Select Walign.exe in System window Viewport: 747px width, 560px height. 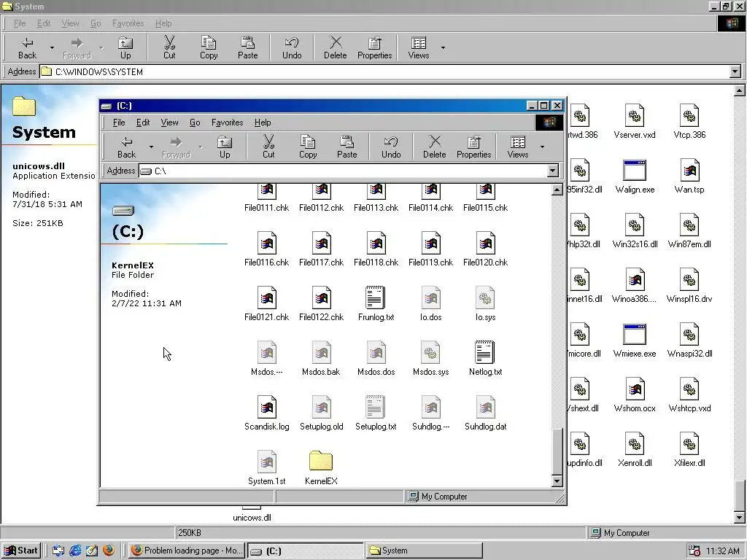click(x=635, y=176)
